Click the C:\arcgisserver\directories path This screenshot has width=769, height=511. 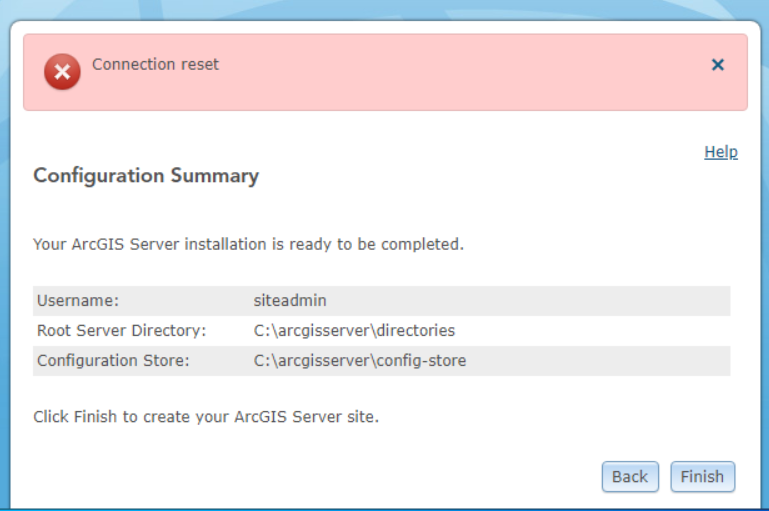(355, 330)
